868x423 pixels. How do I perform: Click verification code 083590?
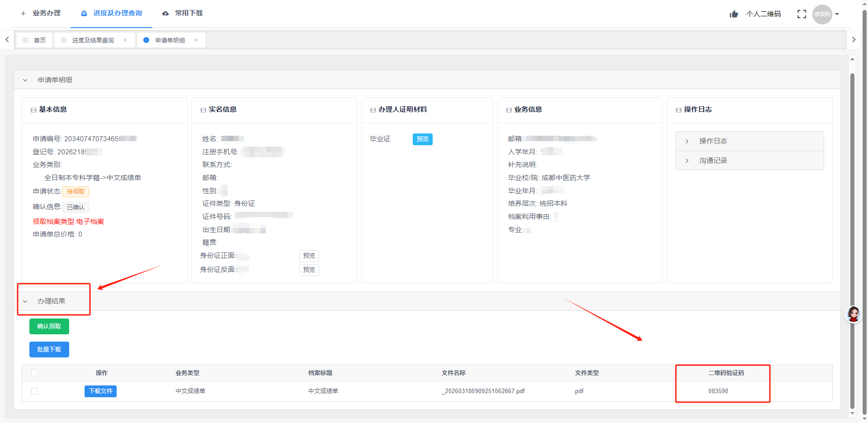(x=718, y=391)
